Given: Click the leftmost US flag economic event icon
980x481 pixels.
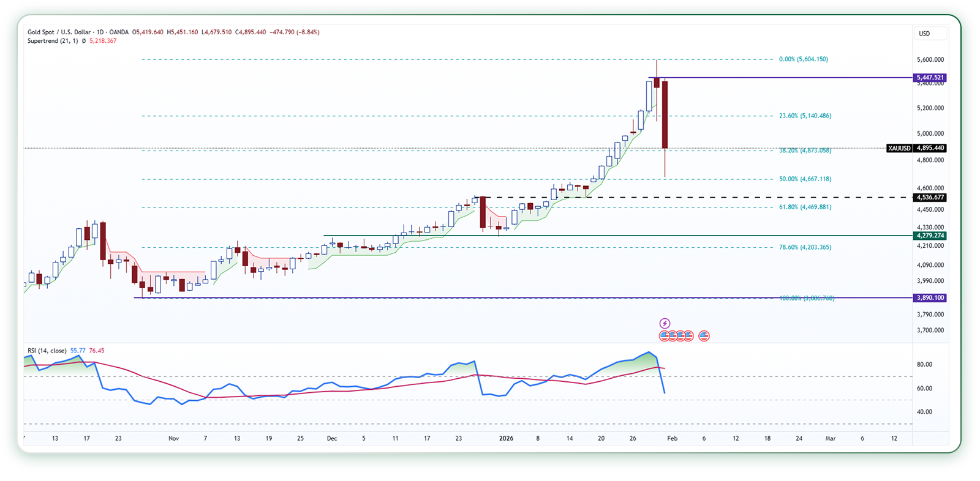Looking at the screenshot, I should click(664, 335).
